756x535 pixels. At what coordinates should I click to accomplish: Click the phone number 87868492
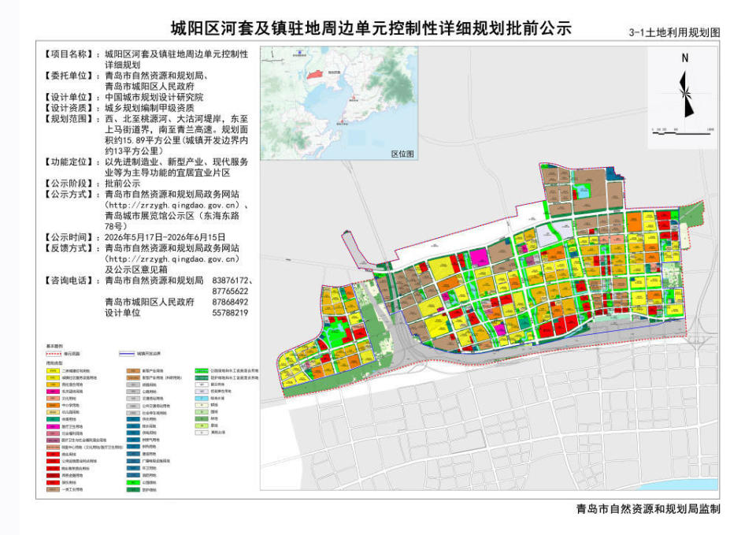[x=230, y=302]
